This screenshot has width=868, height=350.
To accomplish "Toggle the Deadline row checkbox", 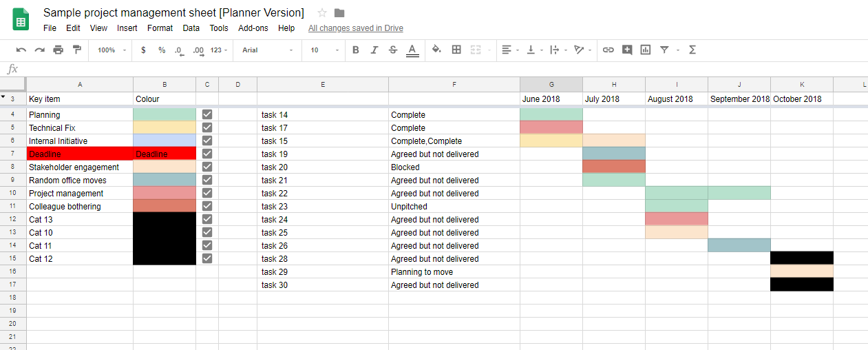I will [207, 154].
